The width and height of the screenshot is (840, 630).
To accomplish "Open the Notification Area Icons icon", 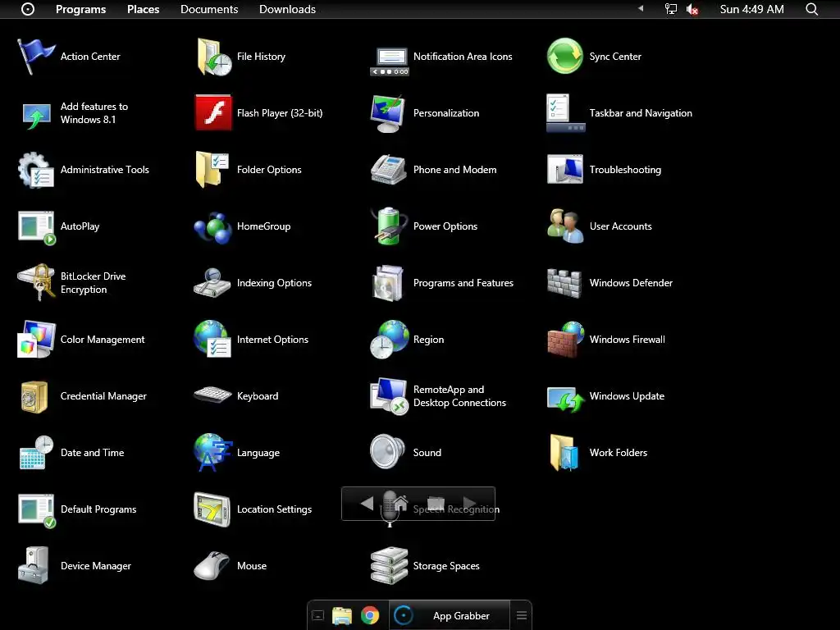I will point(390,62).
